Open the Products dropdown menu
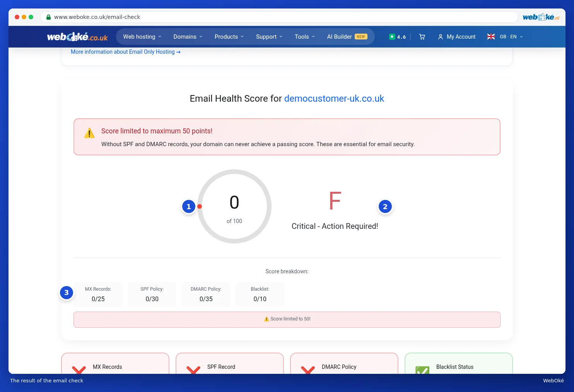Viewport: 574px width, 392px height. pos(229,37)
